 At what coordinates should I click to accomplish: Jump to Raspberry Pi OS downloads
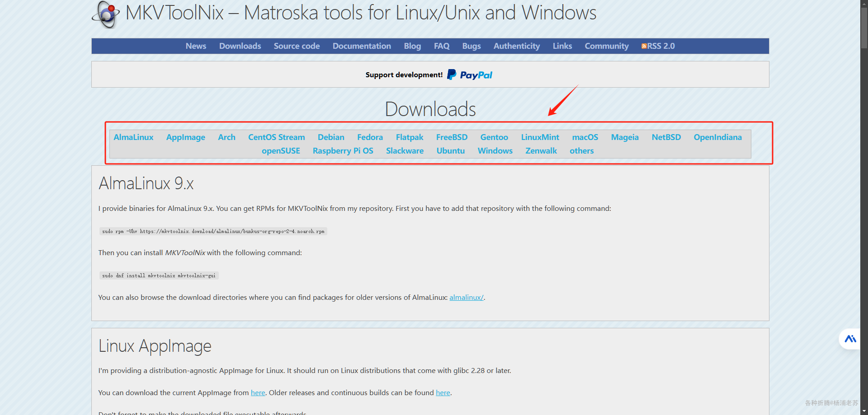tap(343, 151)
